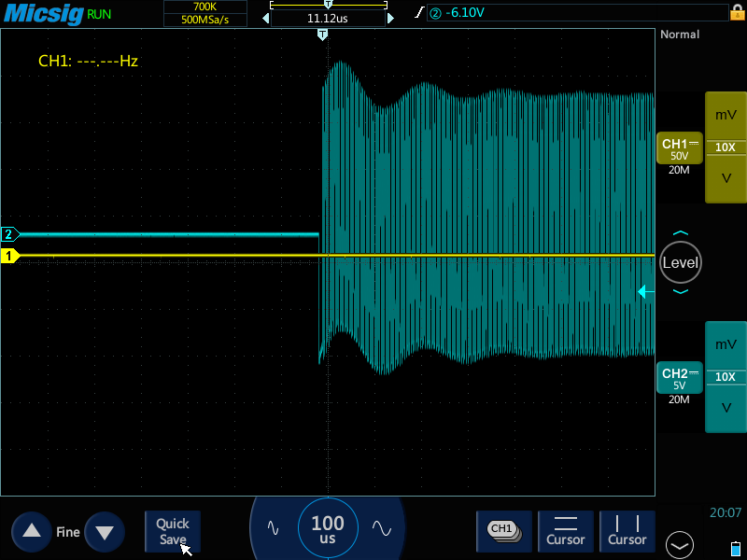Toggle the RUN acquisition status

(x=99, y=14)
